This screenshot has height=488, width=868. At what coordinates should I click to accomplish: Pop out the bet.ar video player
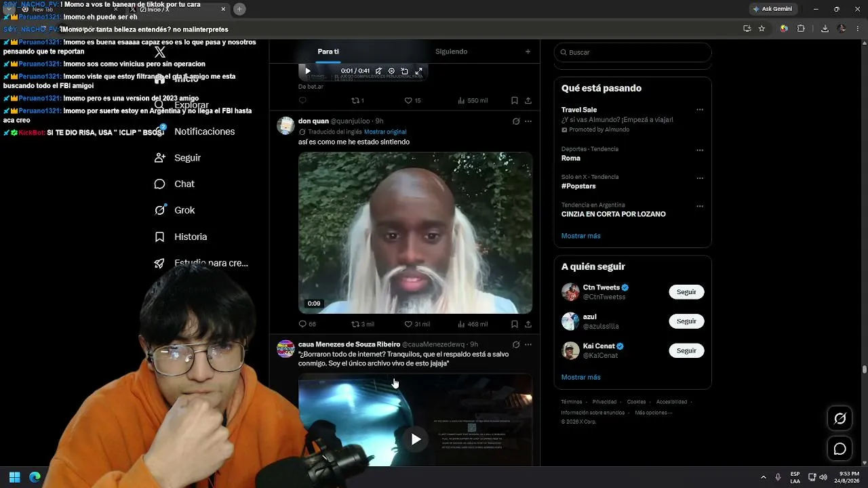(x=404, y=71)
